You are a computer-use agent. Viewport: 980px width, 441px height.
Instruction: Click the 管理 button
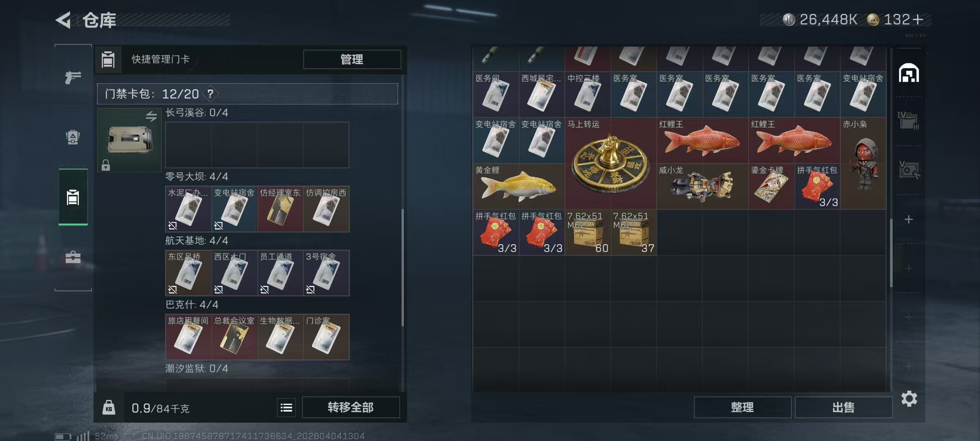point(352,59)
